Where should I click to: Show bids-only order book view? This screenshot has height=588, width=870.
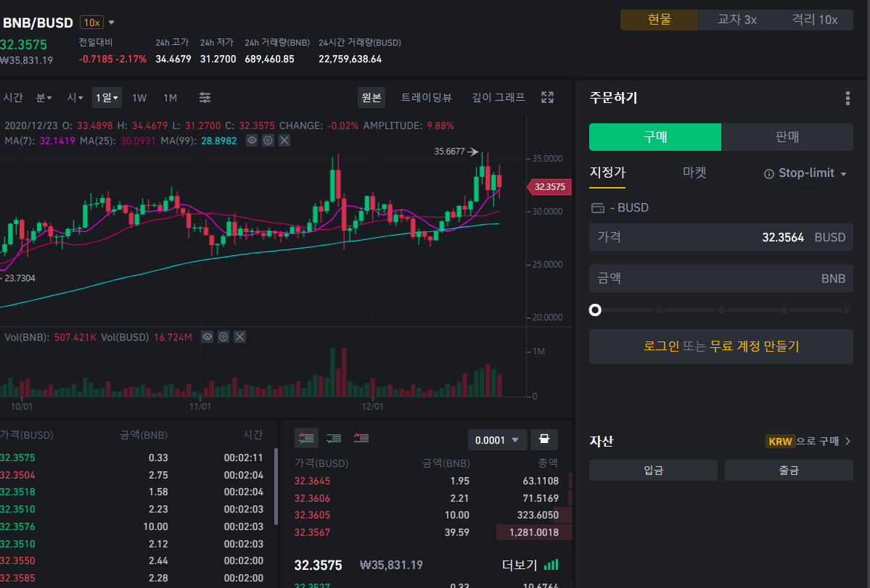click(334, 439)
